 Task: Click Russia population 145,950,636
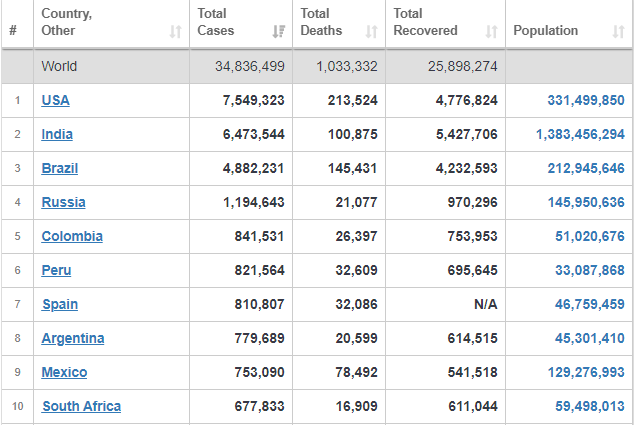[x=586, y=202]
